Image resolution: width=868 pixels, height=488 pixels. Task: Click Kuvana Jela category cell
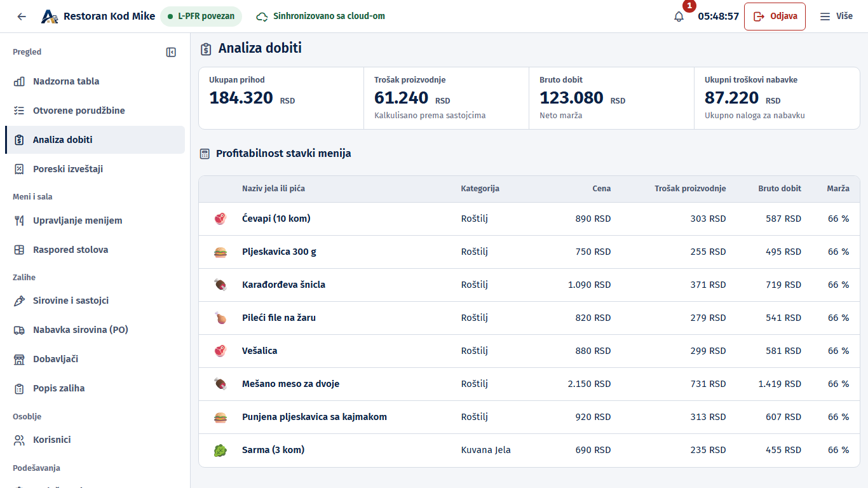(485, 450)
